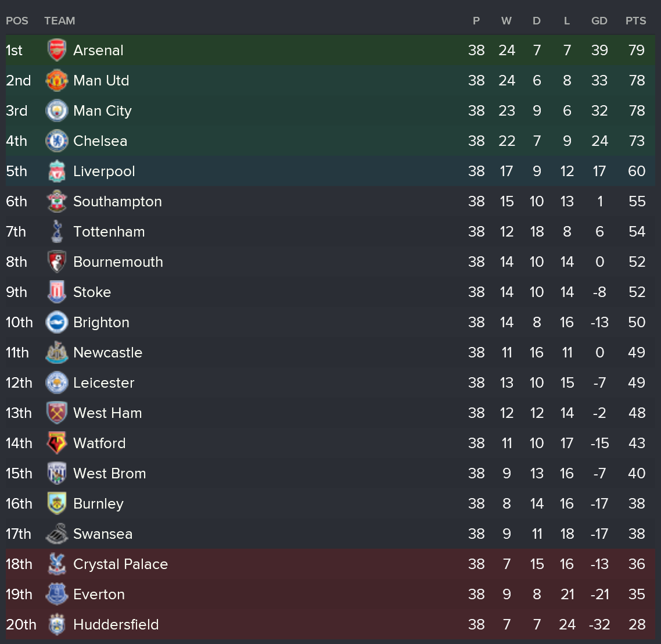
Task: Open the Huddersfield team page link
Action: coord(116,625)
